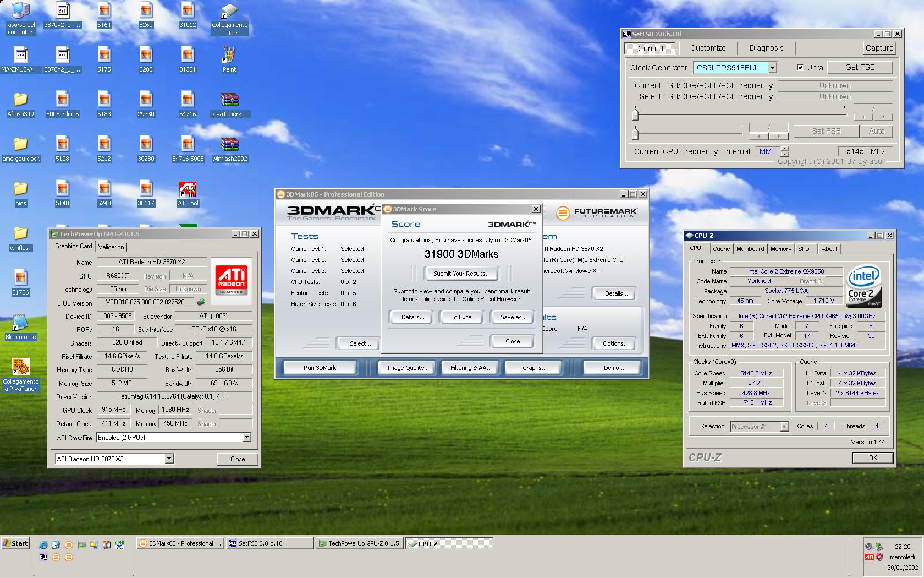Open the 54716 5005 result file
This screenshot has width=924, height=578.
pyautogui.click(x=188, y=149)
